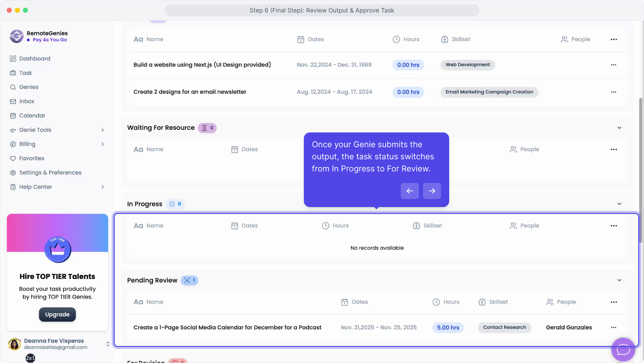The width and height of the screenshot is (644, 363).
Task: Open options for Next.js website task
Action: tap(614, 65)
